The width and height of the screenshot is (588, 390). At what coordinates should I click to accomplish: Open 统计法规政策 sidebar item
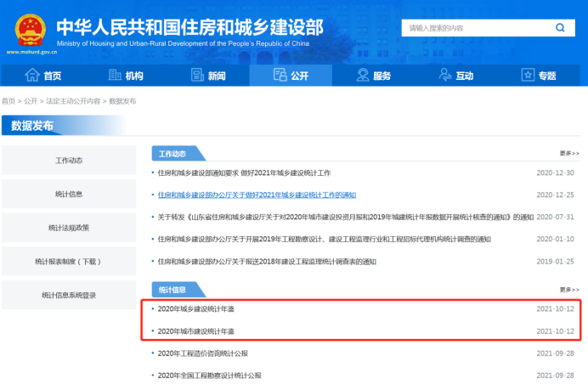(x=69, y=228)
